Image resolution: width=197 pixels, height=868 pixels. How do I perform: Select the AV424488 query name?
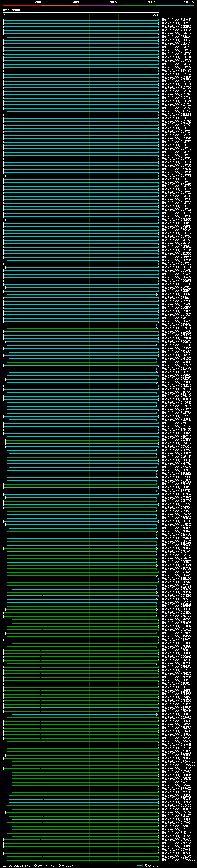11,10
